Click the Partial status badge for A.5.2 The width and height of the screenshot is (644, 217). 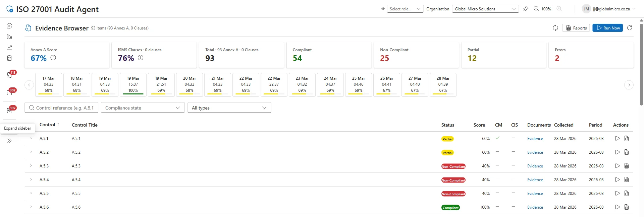pyautogui.click(x=447, y=153)
